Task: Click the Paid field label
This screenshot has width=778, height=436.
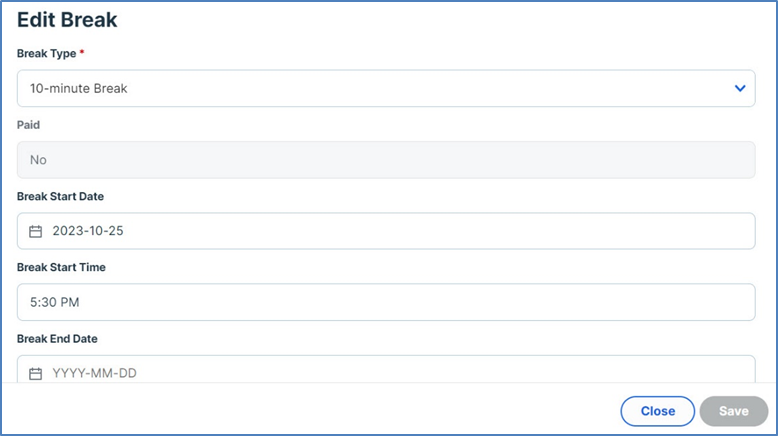Action: click(x=28, y=125)
